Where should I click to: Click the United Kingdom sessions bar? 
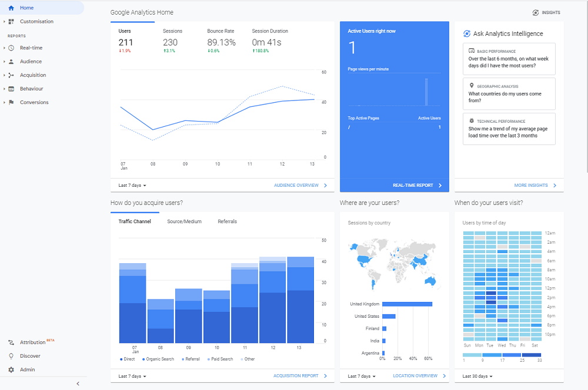407,304
